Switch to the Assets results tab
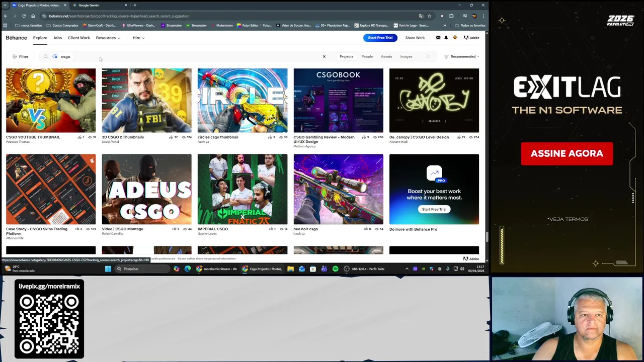 tap(386, 56)
